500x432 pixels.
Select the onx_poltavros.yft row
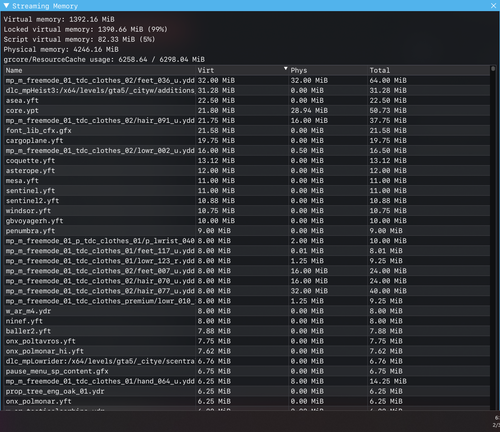tap(247, 341)
